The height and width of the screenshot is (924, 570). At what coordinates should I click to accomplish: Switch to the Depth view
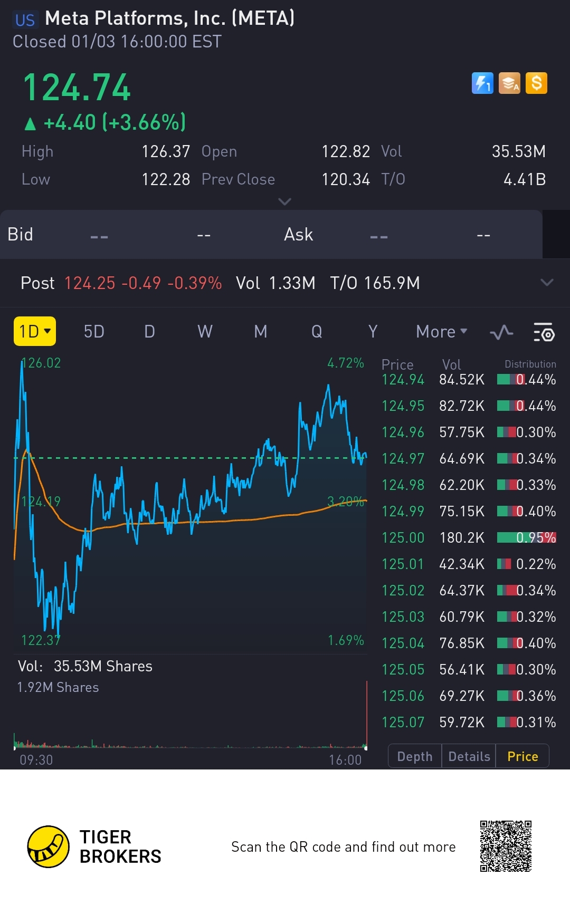pyautogui.click(x=415, y=756)
